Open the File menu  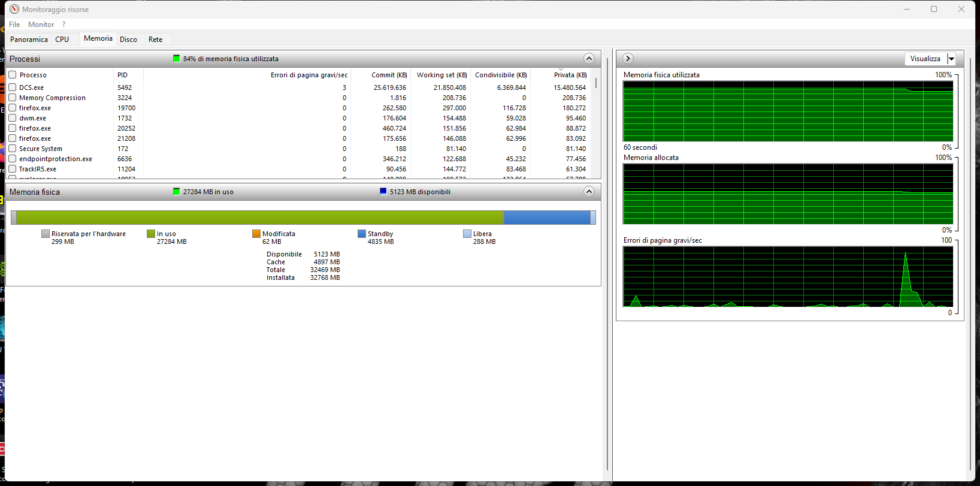[14, 25]
